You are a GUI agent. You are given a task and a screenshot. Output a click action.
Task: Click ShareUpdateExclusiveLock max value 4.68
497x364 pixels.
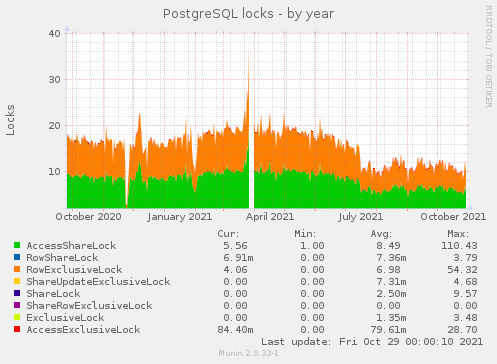[465, 282]
